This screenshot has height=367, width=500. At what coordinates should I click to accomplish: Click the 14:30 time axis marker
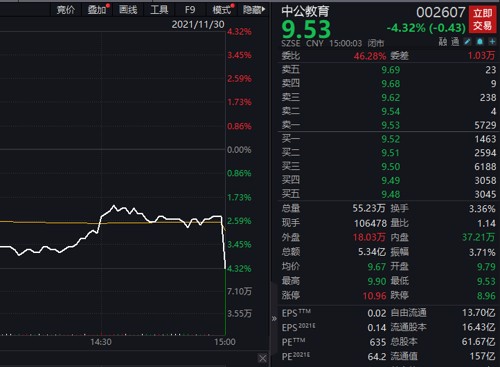[x=101, y=342]
